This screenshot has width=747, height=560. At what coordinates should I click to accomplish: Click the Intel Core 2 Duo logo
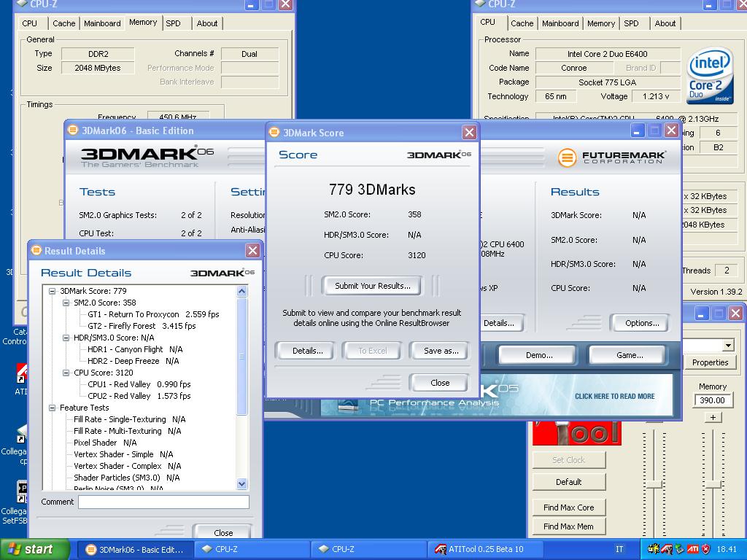pyautogui.click(x=709, y=76)
